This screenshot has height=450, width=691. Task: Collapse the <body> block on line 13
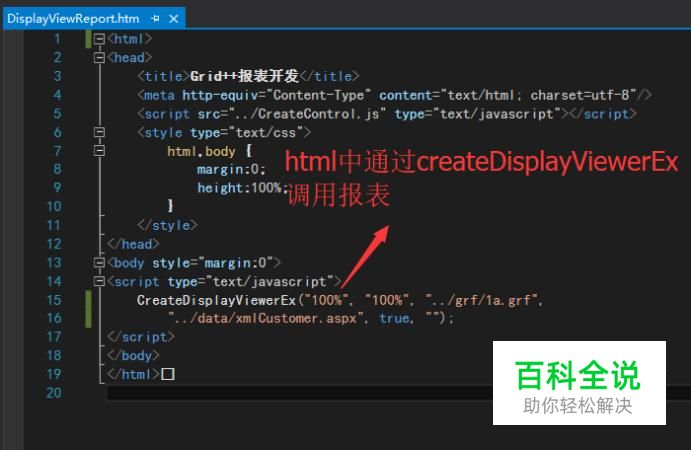coord(99,263)
